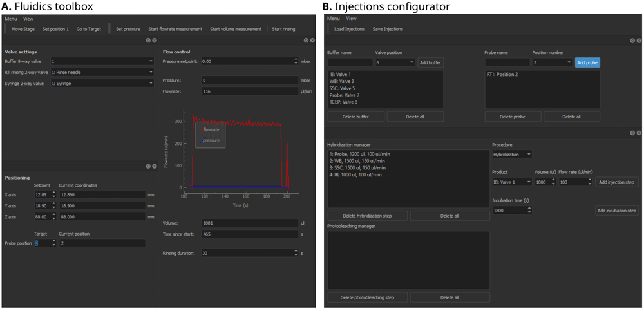Select step '4: IB, 1000 ul, 100 ul/min'
The height and width of the screenshot is (311, 644).
coord(355,174)
